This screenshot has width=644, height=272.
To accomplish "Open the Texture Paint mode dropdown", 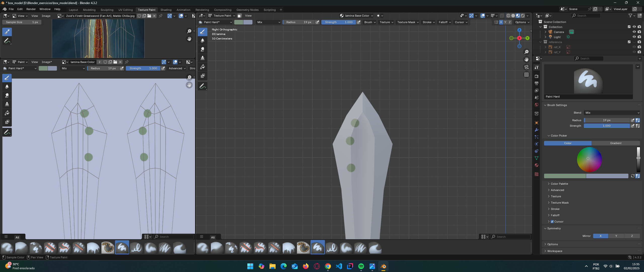I will point(221,16).
